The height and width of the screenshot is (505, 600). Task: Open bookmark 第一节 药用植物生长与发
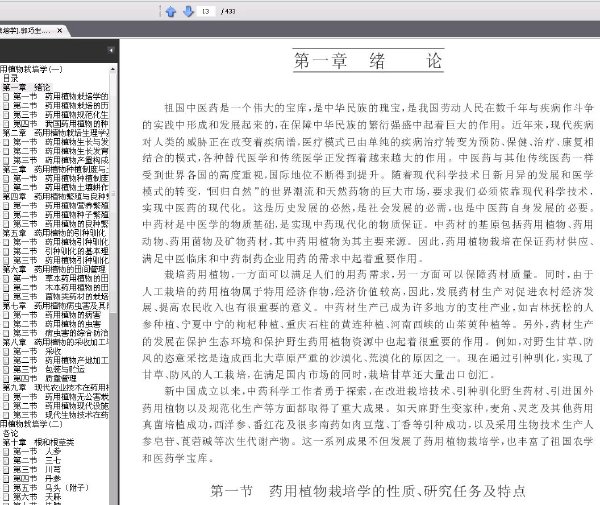click(x=61, y=142)
